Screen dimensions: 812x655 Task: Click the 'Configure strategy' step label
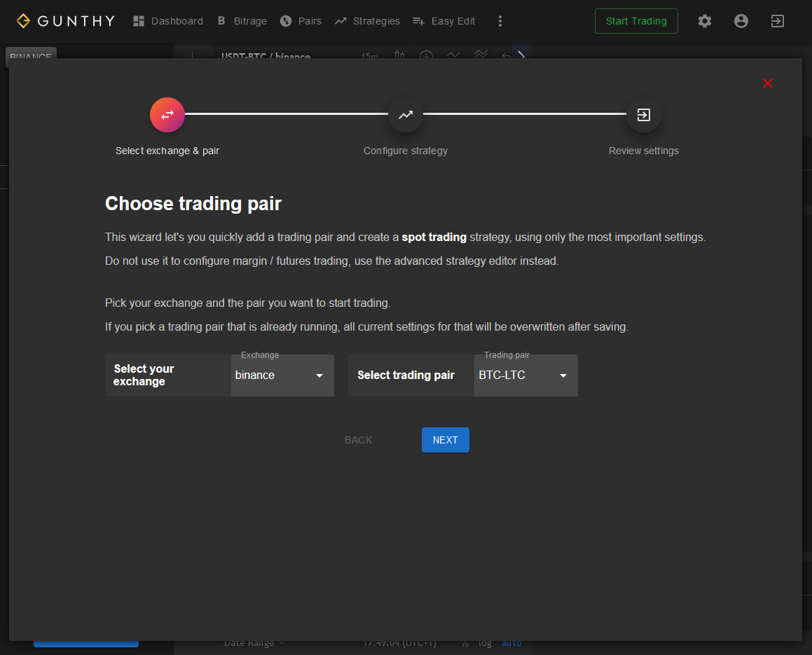[406, 151]
